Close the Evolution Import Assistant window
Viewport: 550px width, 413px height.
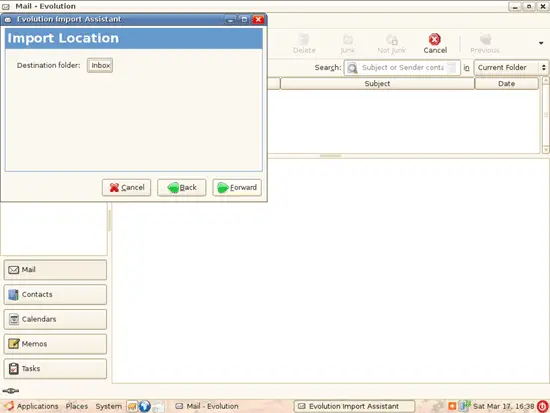(x=258, y=19)
